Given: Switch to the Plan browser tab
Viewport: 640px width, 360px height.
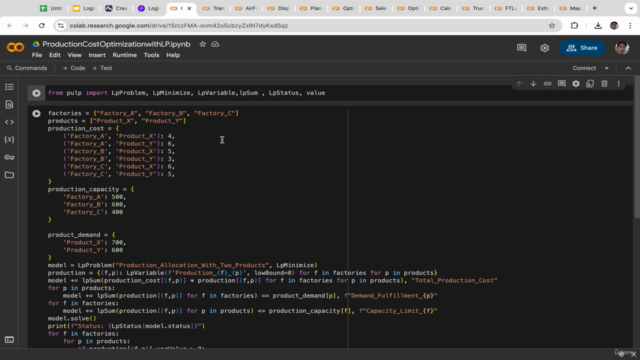Looking at the screenshot, I should (311, 8).
